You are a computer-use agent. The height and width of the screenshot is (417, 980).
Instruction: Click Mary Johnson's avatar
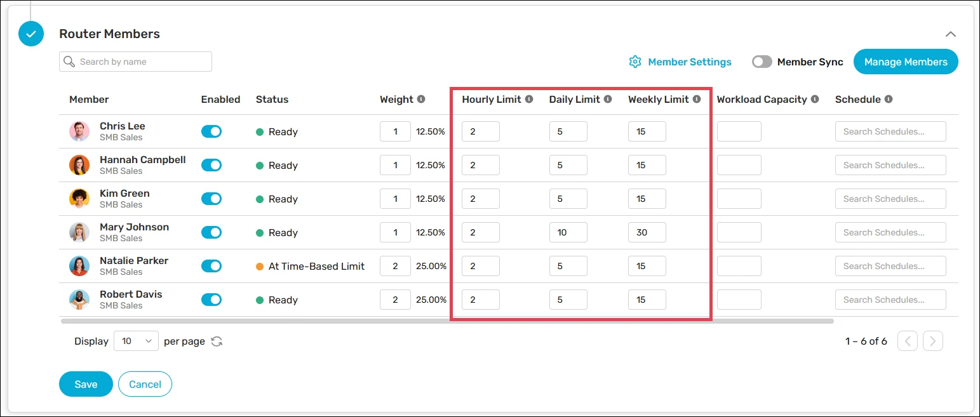pos(79,232)
